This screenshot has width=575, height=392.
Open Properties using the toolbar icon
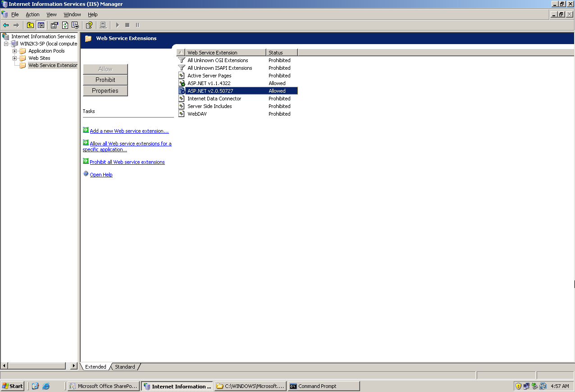(x=54, y=25)
